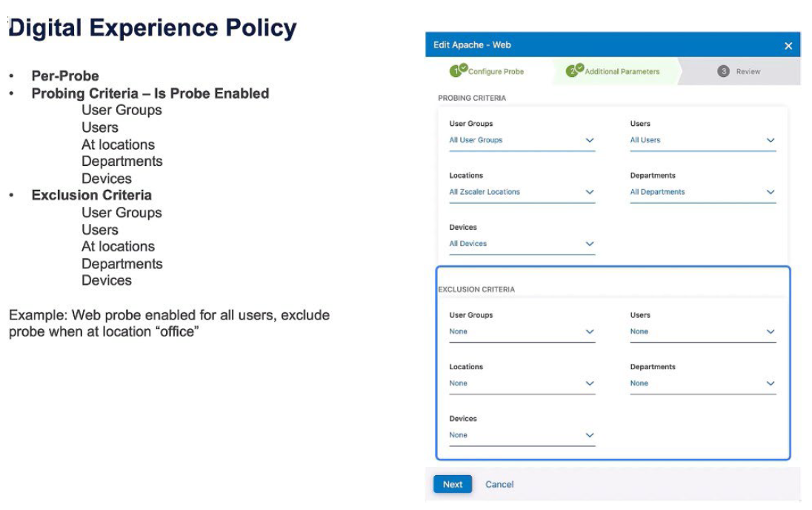Open All Zscaler Locations dropdown

pyautogui.click(x=522, y=192)
